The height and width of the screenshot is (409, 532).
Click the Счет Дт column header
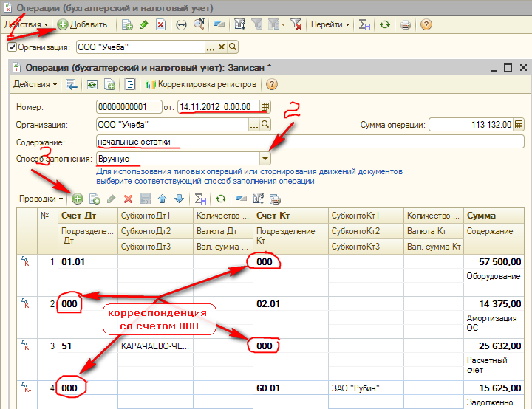coord(88,216)
